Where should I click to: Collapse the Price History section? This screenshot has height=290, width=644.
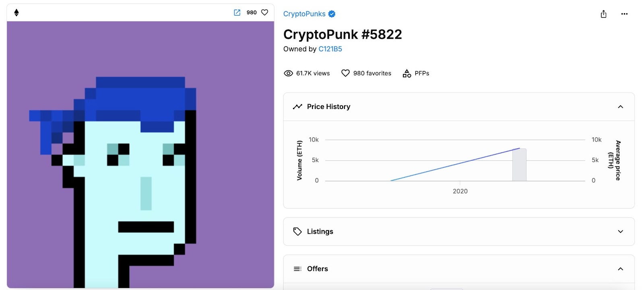coord(620,107)
